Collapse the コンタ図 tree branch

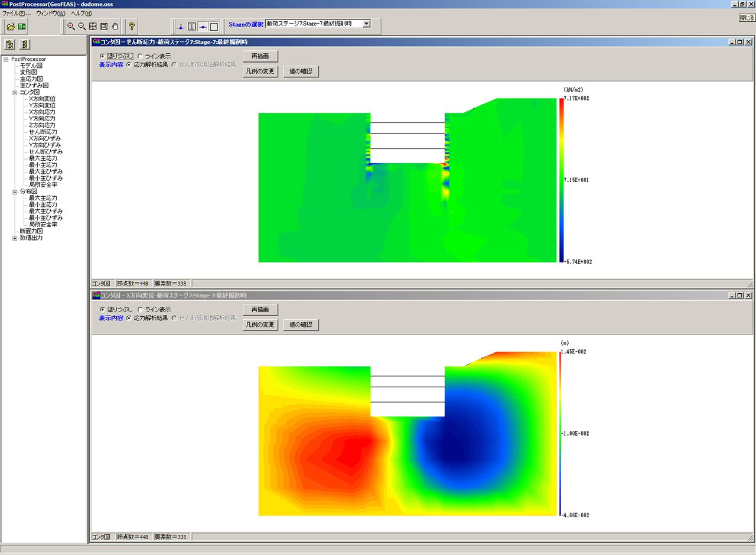(x=15, y=92)
